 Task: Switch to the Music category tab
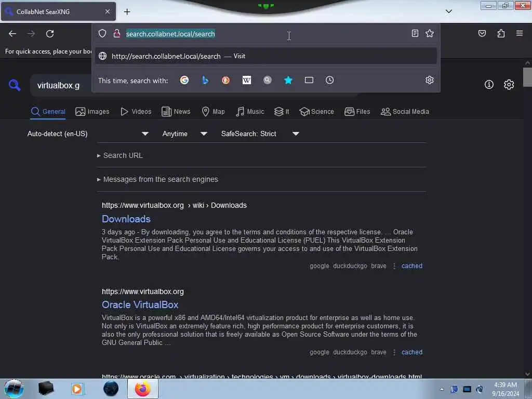pos(250,112)
